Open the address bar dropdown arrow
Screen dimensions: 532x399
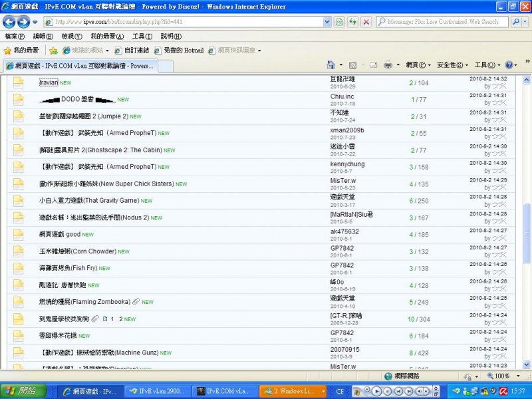326,21
